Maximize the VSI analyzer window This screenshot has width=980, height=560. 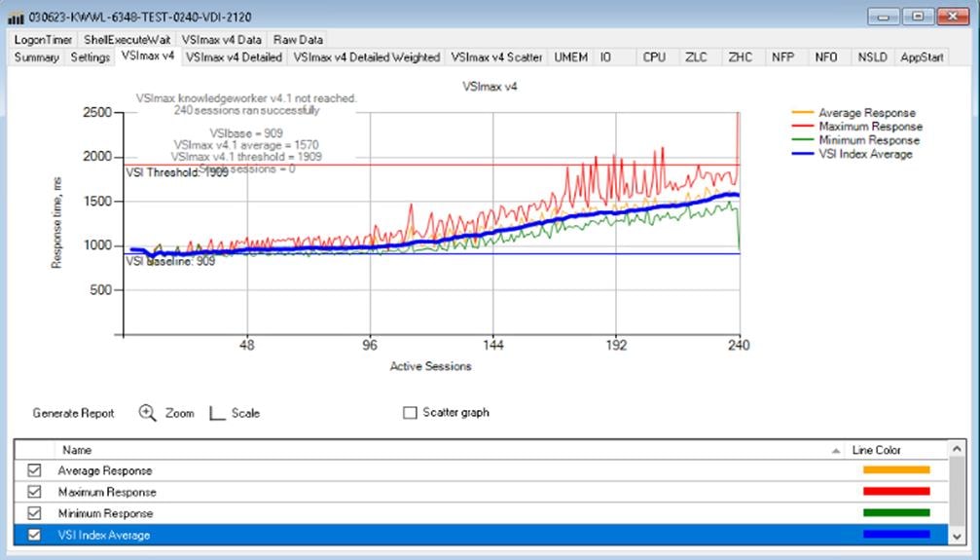(918, 17)
